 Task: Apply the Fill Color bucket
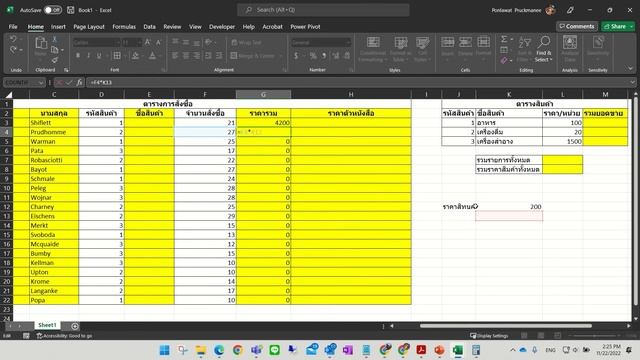pyautogui.click(x=136, y=56)
